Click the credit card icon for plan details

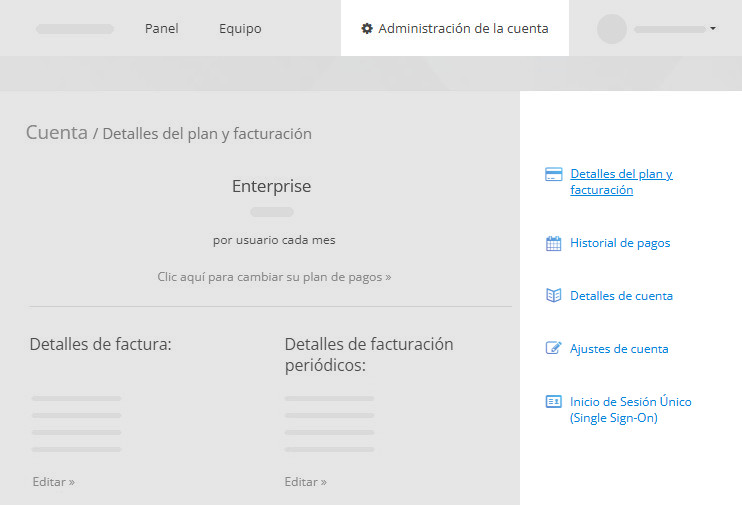[554, 174]
